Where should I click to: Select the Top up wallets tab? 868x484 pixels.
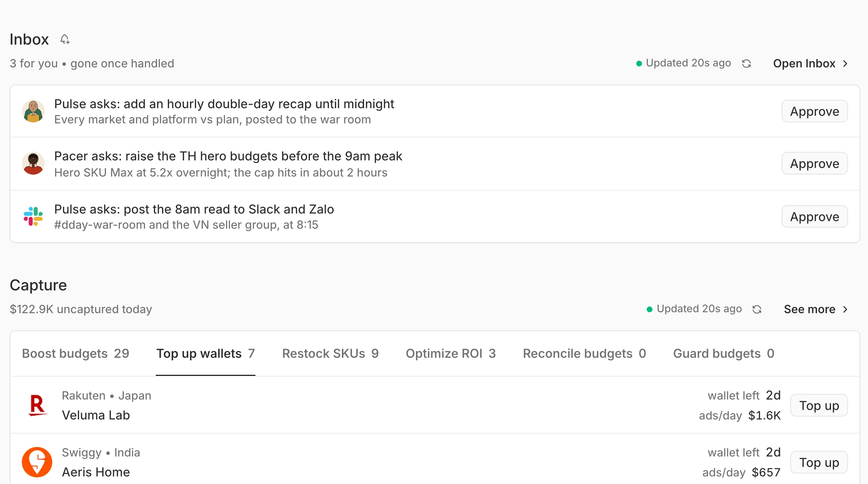[x=205, y=353]
